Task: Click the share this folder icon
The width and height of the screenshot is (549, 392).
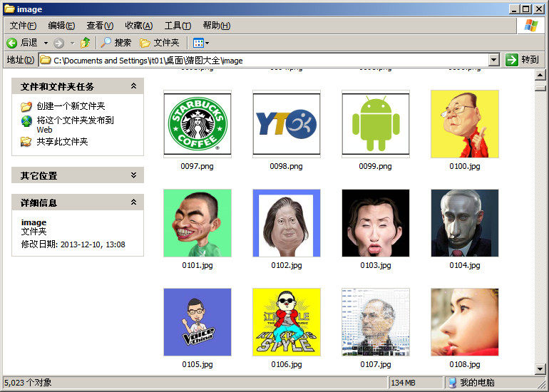Action: (x=26, y=142)
